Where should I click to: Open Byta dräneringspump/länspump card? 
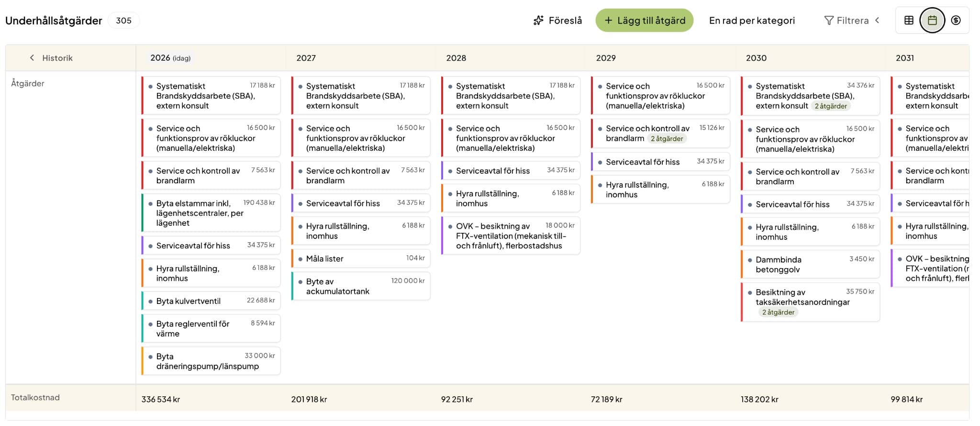[211, 361]
